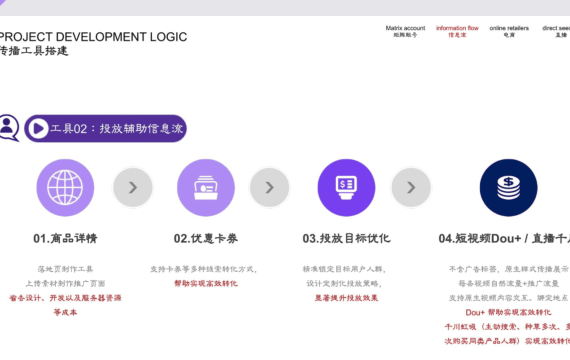This screenshot has height=360, width=570.
Task: Click red text 帮助实现高效转化 under 优惠卡券
Action: click(x=206, y=283)
